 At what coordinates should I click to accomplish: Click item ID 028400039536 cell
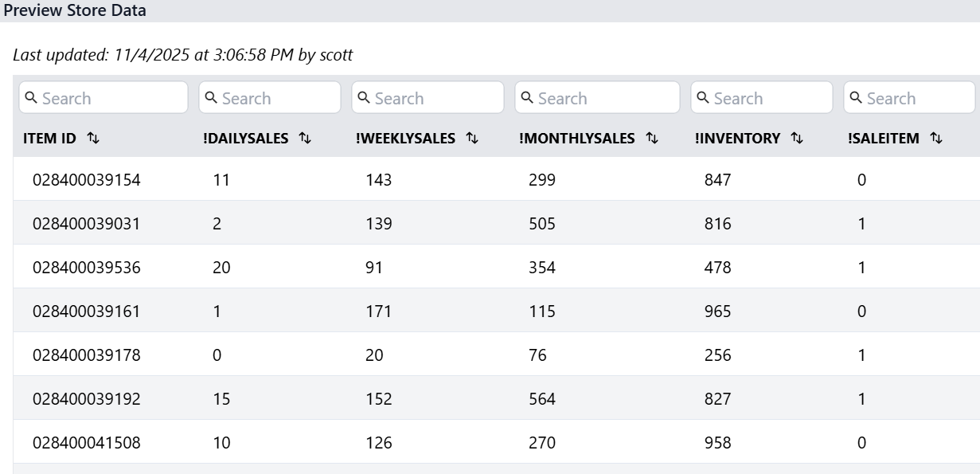tap(86, 268)
